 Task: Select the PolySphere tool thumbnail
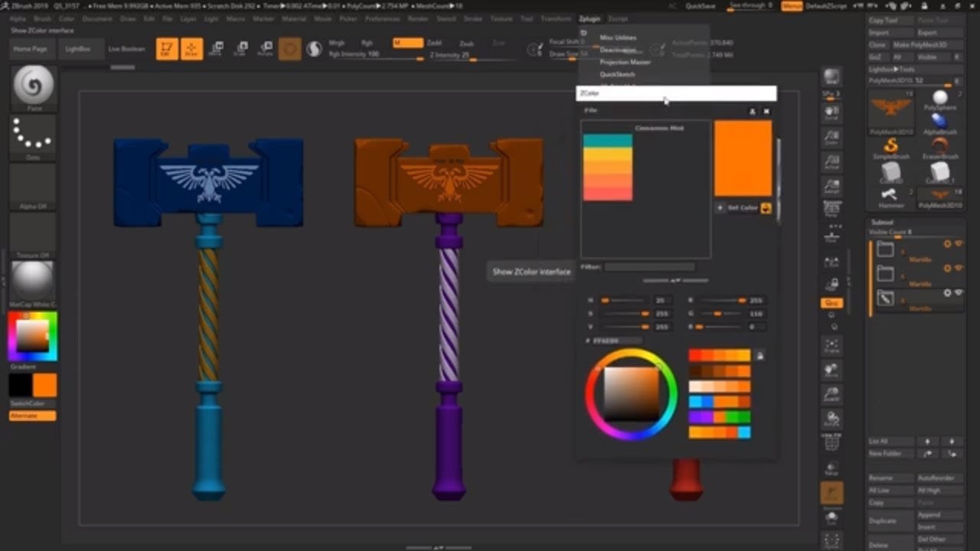[940, 99]
